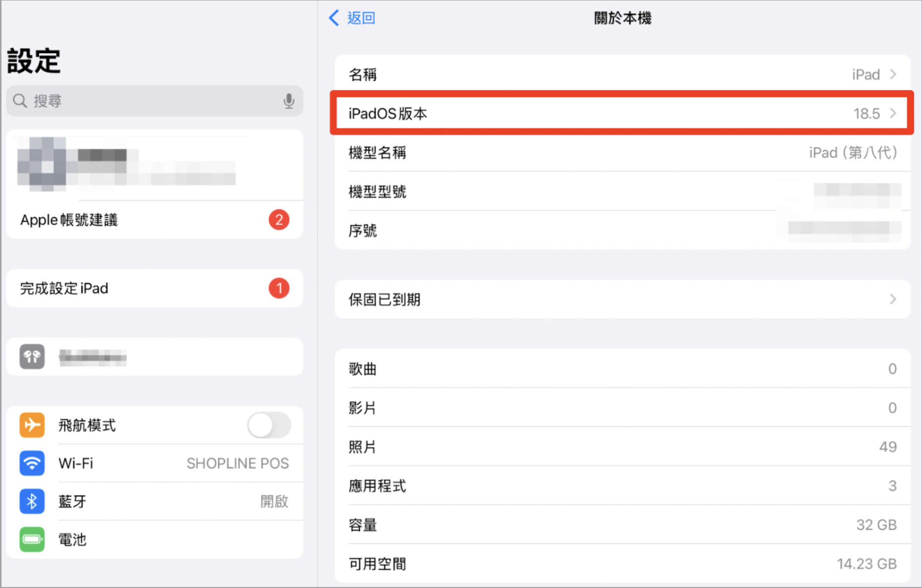Open Wi-Fi settings icon
The width and height of the screenshot is (922, 588).
click(x=32, y=463)
